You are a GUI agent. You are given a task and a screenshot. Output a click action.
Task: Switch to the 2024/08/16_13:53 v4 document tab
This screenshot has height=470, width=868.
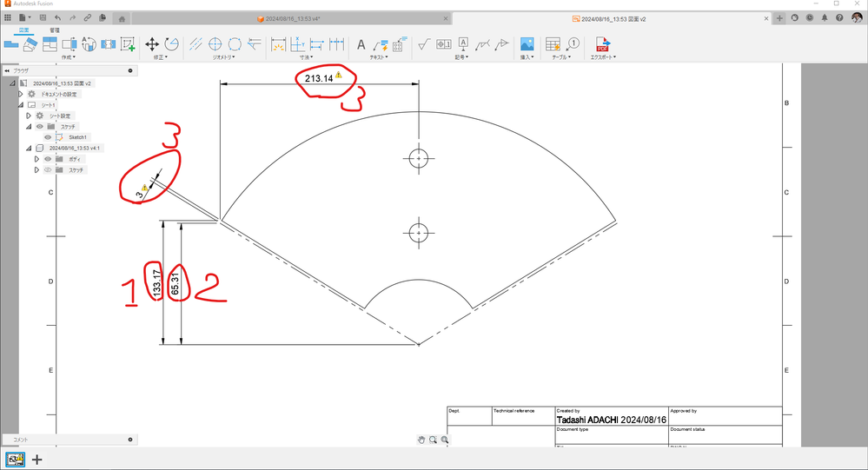click(x=292, y=19)
